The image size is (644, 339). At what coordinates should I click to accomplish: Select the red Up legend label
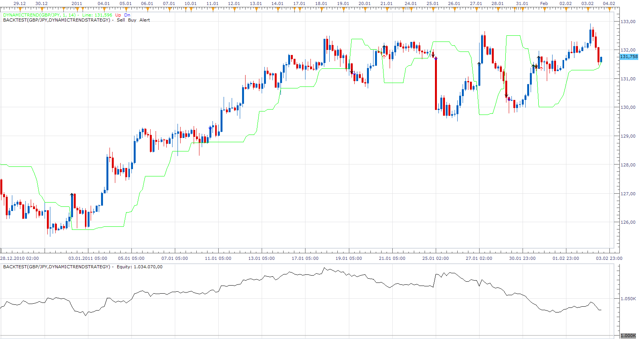tap(118, 15)
